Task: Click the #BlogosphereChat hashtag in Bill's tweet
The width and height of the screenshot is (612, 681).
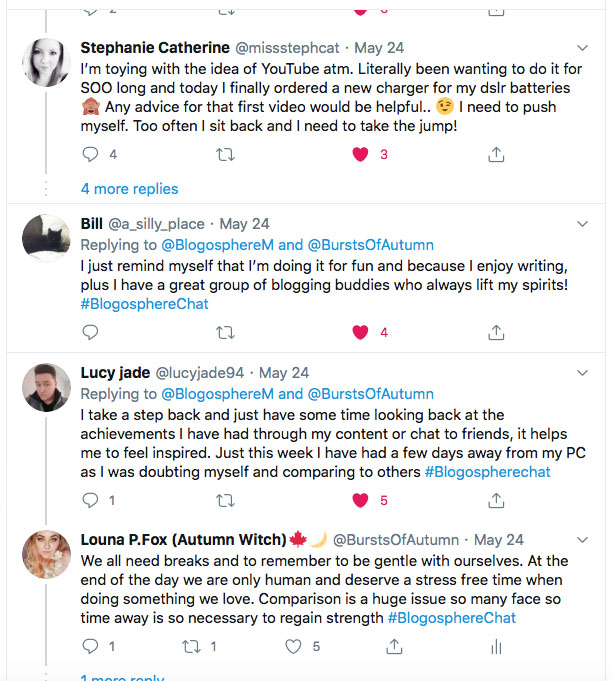Action: (144, 304)
